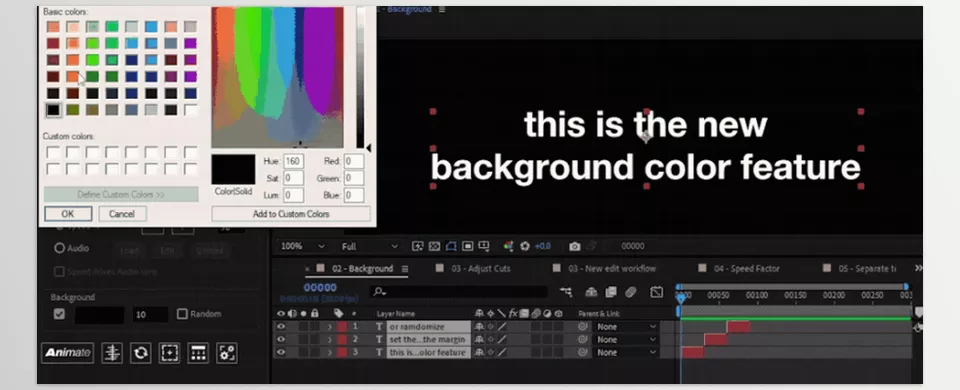Open Parent dropdown for layer 3

627,353
